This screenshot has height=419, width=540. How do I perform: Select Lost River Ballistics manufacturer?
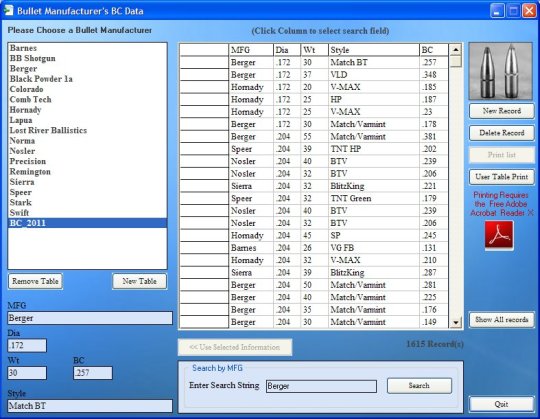coord(87,130)
